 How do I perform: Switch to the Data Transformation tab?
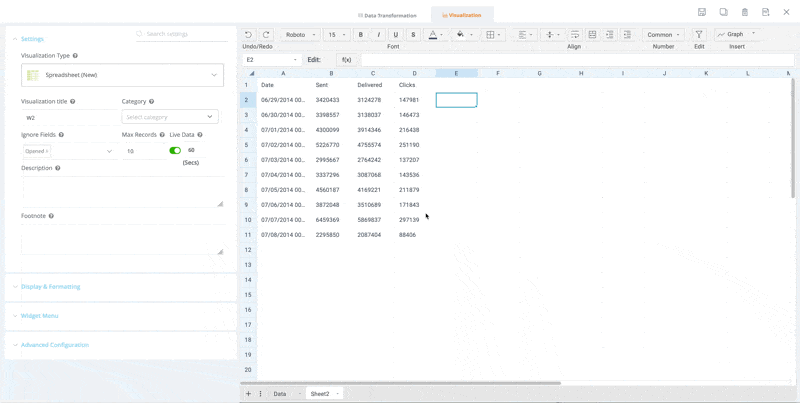387,15
